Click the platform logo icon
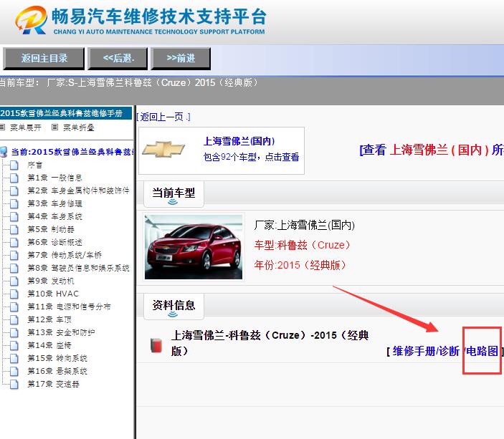 click(31, 20)
